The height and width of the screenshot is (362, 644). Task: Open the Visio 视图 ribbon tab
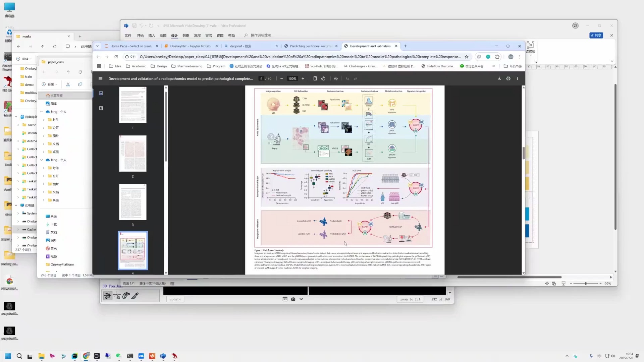pos(220,36)
